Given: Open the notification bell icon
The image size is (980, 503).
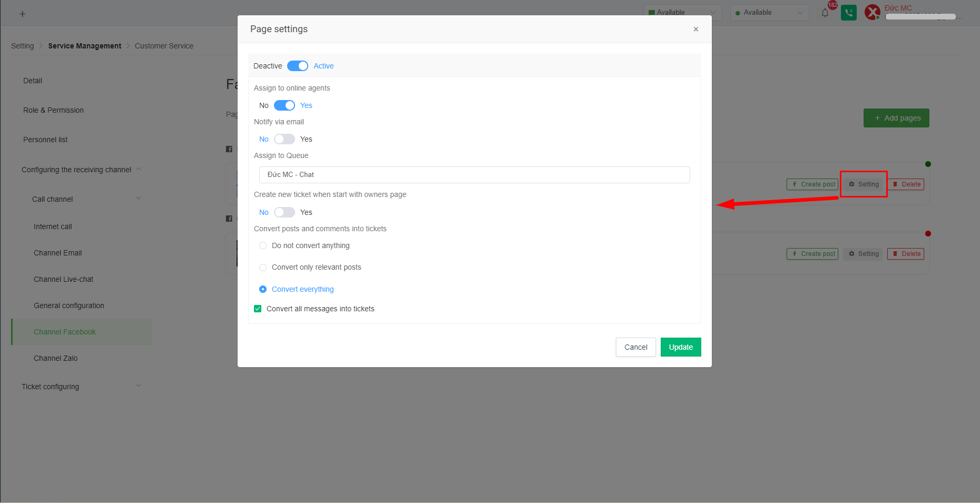Looking at the screenshot, I should [825, 13].
